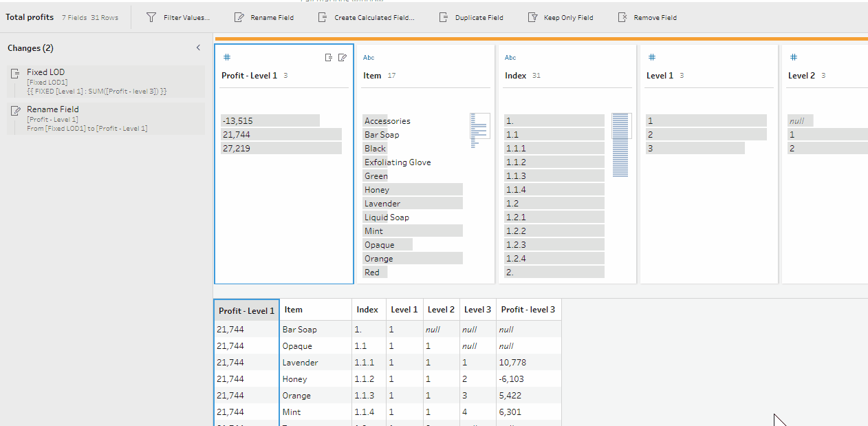The image size is (868, 426).
Task: Click number data type icon on Profit - Level 1
Action: [x=226, y=58]
